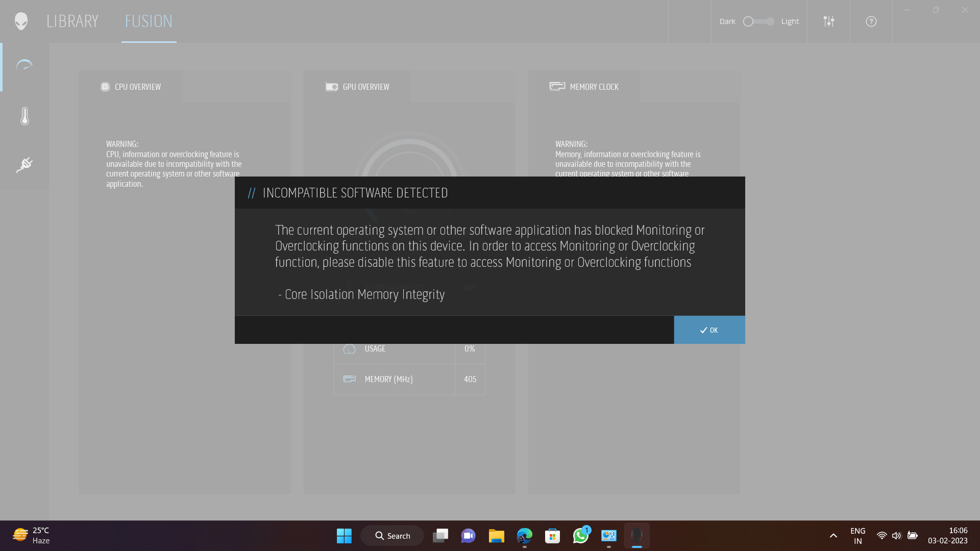Click the CPU Overview chip icon
Viewport: 980px width, 551px height.
coord(105,87)
